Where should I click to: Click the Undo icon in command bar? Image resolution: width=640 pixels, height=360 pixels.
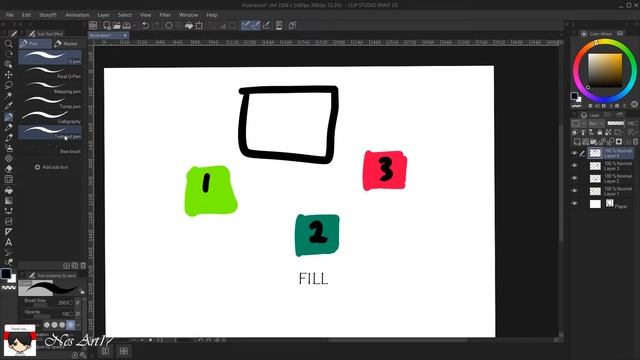pos(145,25)
